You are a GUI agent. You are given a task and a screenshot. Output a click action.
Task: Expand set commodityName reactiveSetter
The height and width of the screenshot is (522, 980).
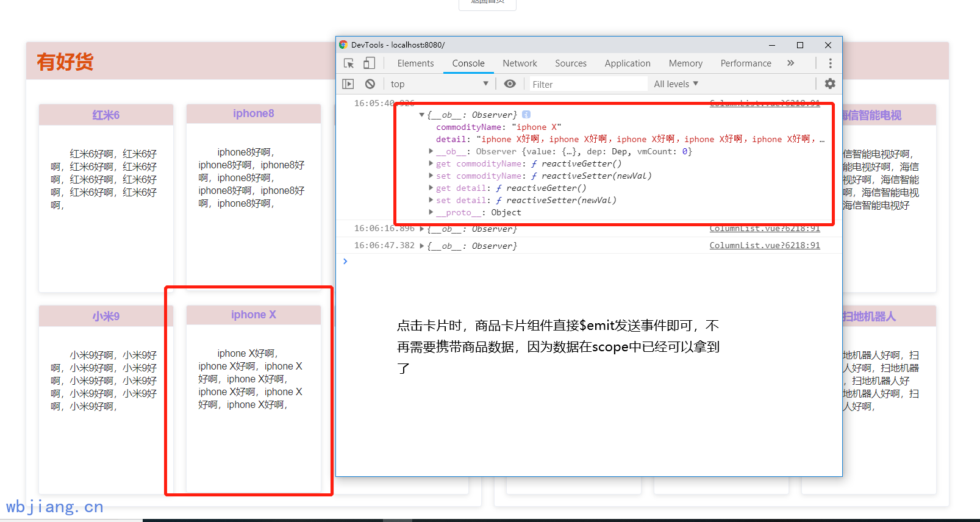431,176
